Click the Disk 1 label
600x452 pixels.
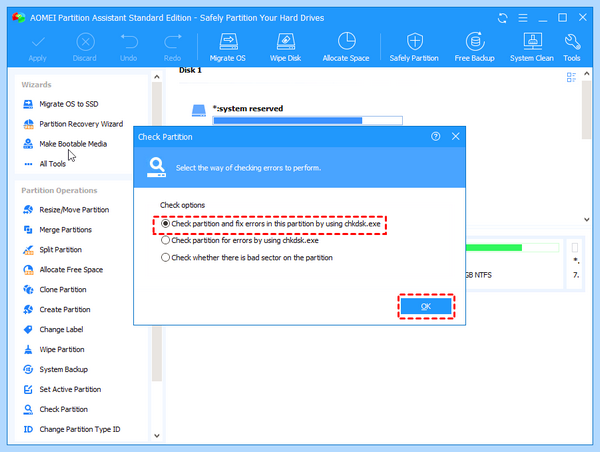click(190, 70)
